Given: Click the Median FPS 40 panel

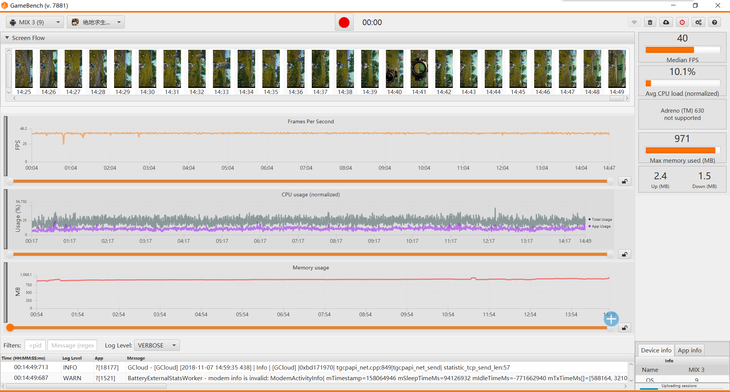Looking at the screenshot, I should (682, 48).
